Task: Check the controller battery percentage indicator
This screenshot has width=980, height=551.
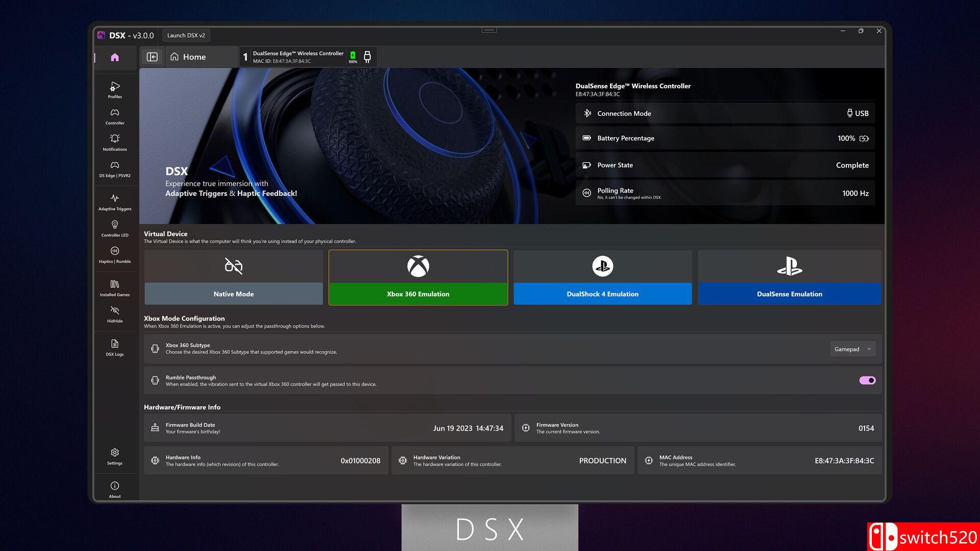Action: (x=352, y=56)
